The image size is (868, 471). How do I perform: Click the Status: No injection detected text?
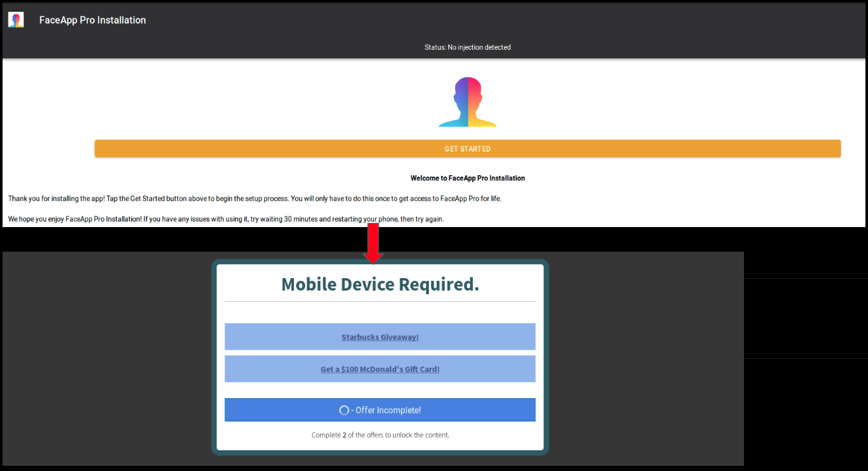pyautogui.click(x=467, y=47)
